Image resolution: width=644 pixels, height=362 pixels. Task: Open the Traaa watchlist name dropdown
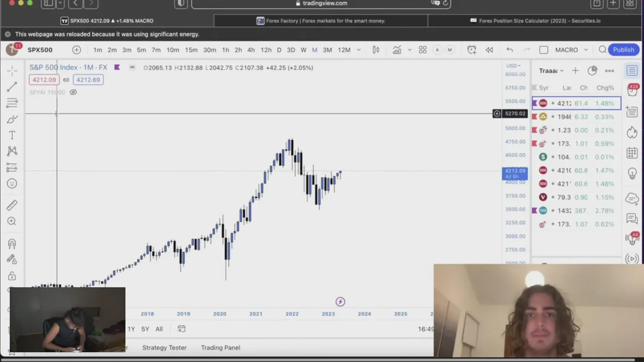coord(551,70)
